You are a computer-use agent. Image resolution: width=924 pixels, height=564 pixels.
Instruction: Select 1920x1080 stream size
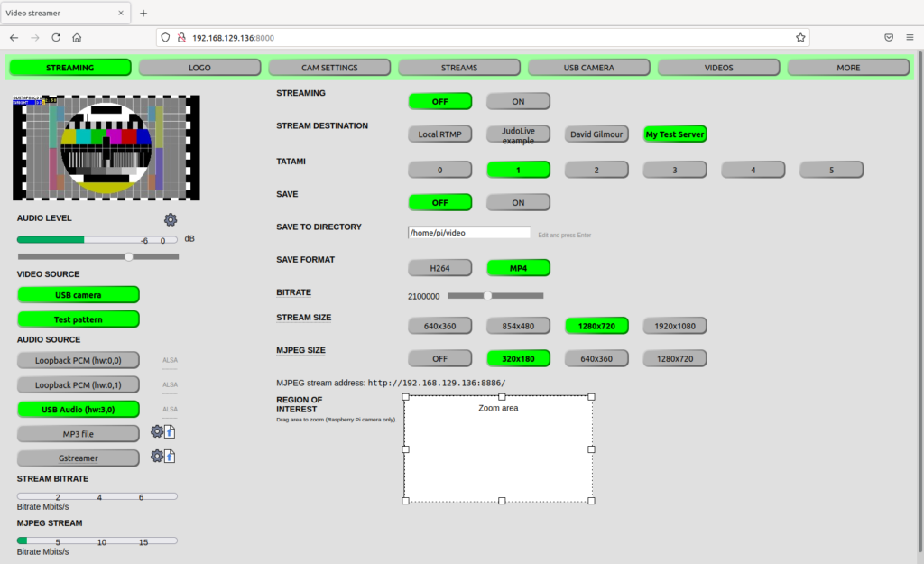(x=674, y=325)
